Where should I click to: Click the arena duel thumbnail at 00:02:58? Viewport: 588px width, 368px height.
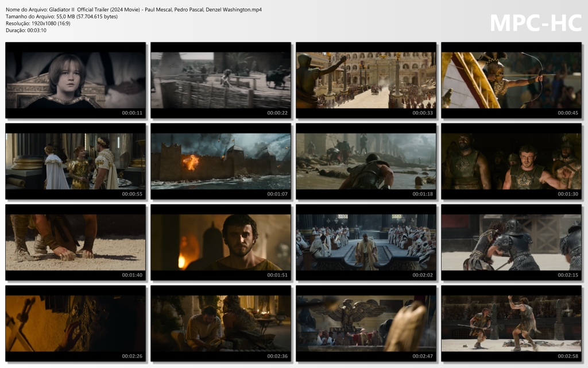(x=512, y=323)
